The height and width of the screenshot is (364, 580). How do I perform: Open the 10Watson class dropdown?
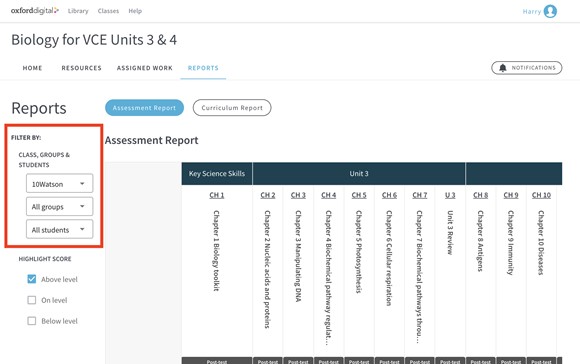tap(60, 183)
